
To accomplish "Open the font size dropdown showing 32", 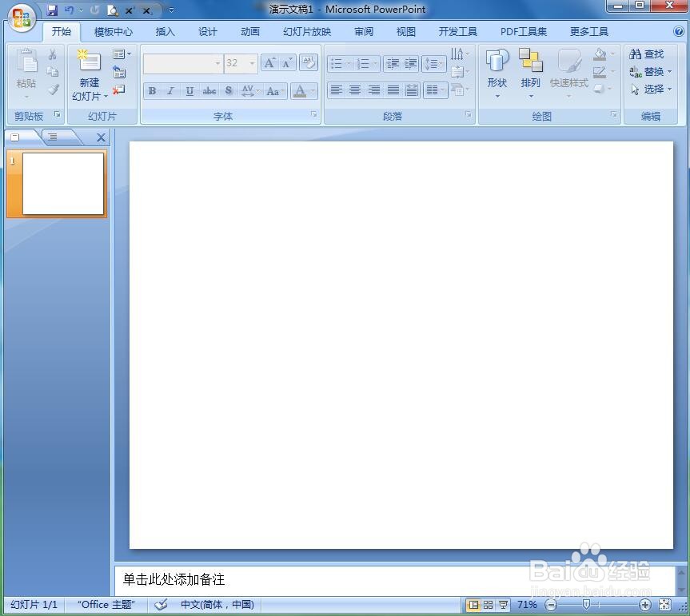I will coord(252,63).
